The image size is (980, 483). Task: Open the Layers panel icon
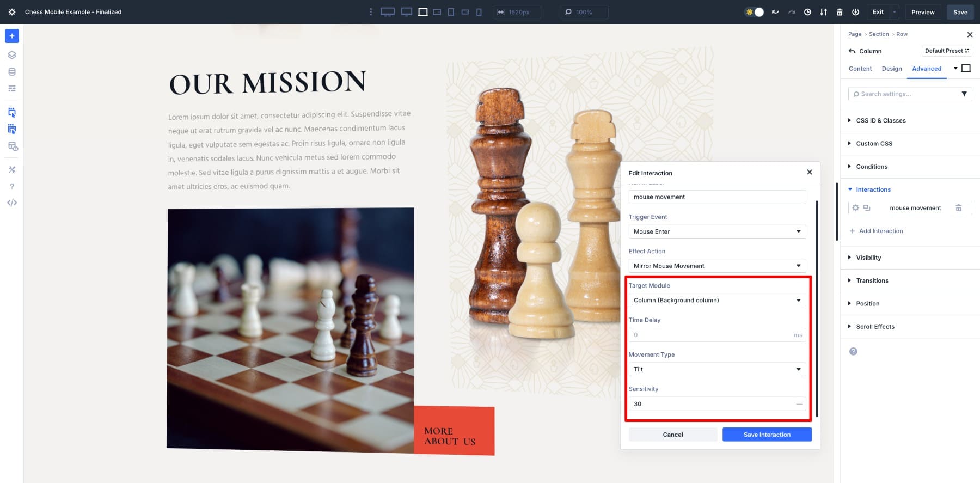point(11,55)
